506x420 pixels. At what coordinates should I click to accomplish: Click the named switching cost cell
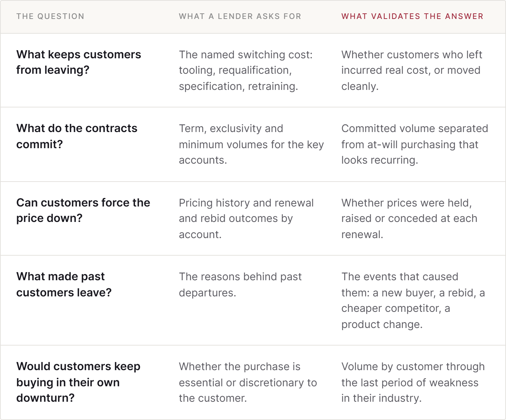click(246, 70)
